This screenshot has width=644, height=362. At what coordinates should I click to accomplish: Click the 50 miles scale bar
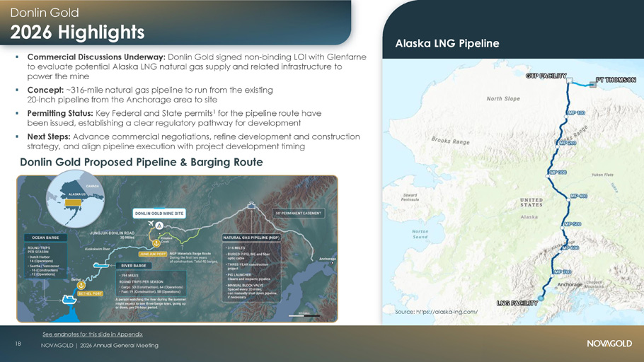(x=304, y=315)
